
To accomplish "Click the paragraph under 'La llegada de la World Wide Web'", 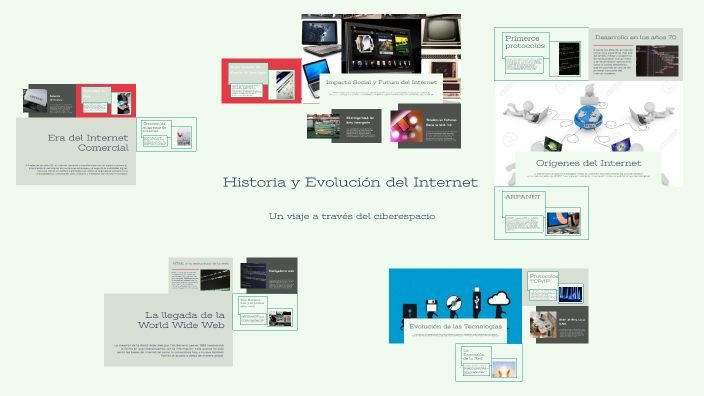I will (169, 350).
